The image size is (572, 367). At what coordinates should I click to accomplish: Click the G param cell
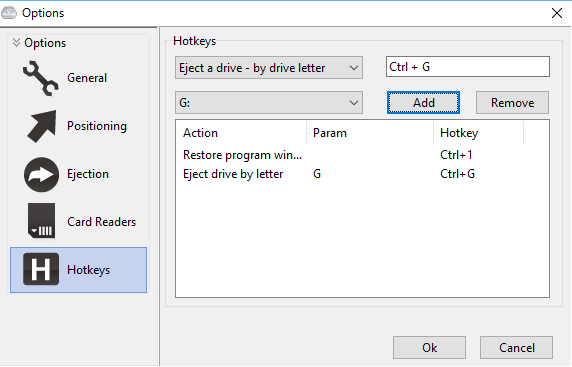317,174
